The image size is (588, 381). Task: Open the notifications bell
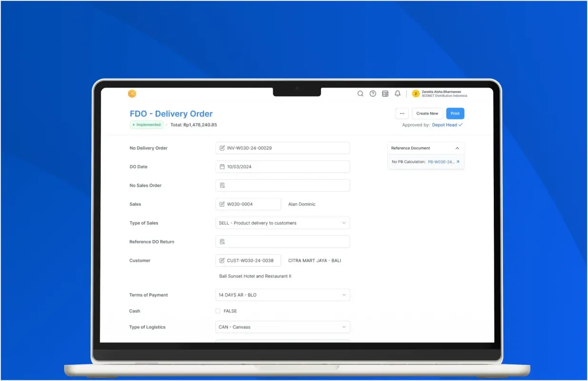click(398, 94)
